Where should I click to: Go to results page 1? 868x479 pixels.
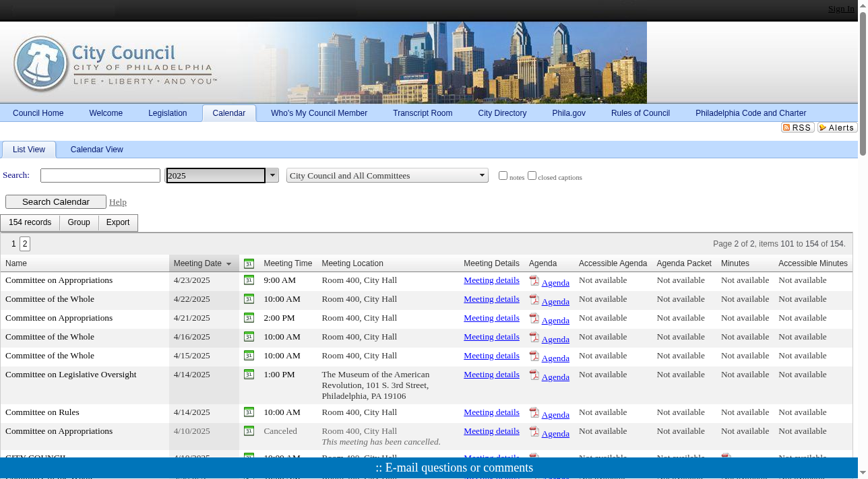(13, 244)
